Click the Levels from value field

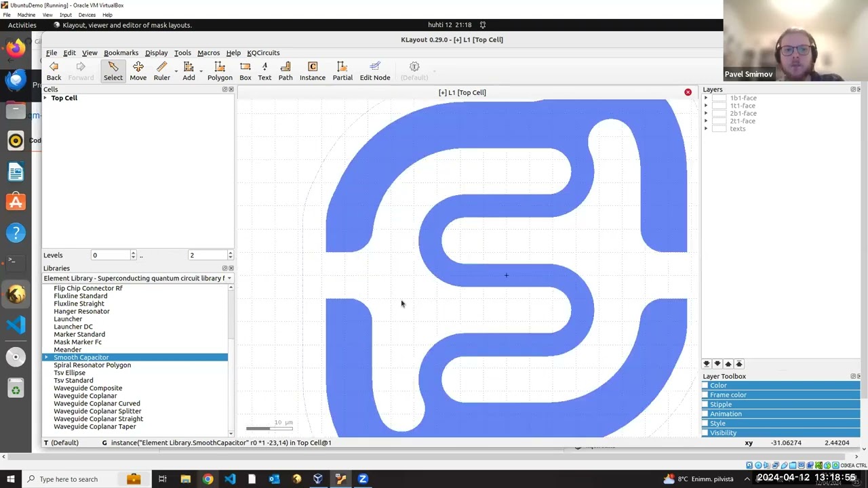(x=110, y=256)
